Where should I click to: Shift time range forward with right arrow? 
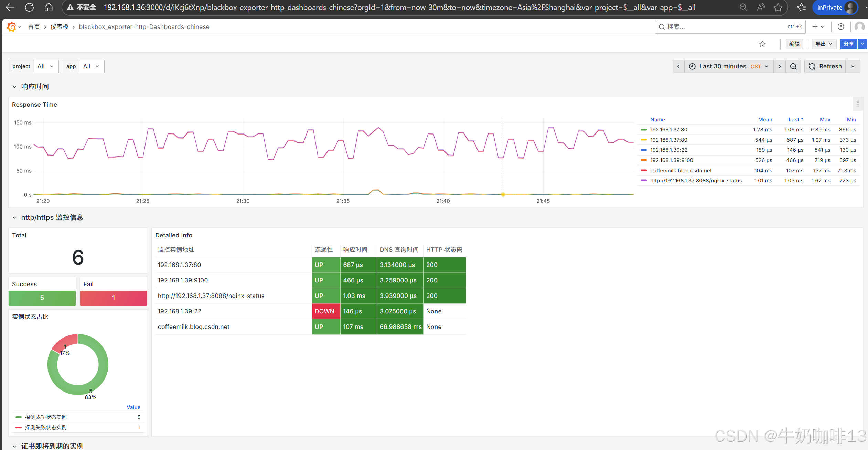[x=780, y=66]
